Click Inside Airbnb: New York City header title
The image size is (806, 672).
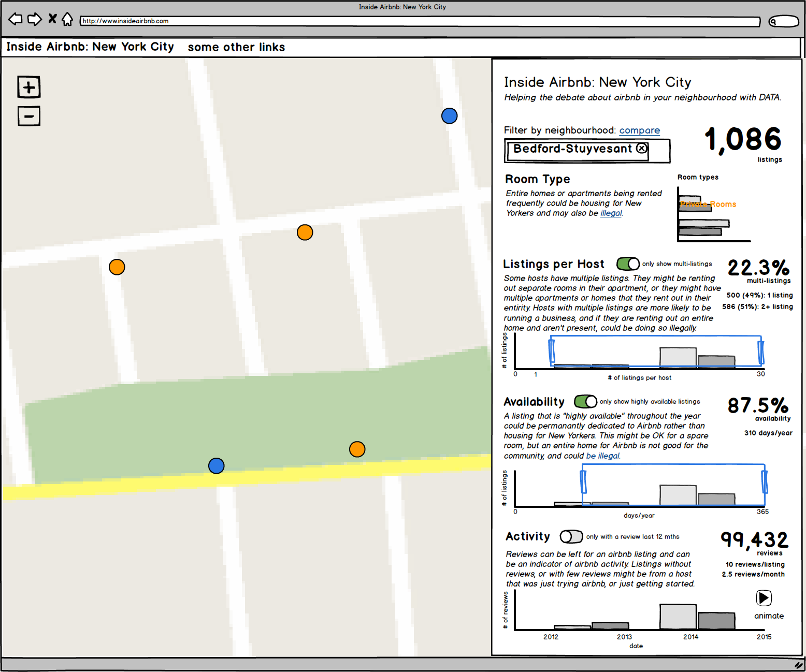click(x=90, y=47)
